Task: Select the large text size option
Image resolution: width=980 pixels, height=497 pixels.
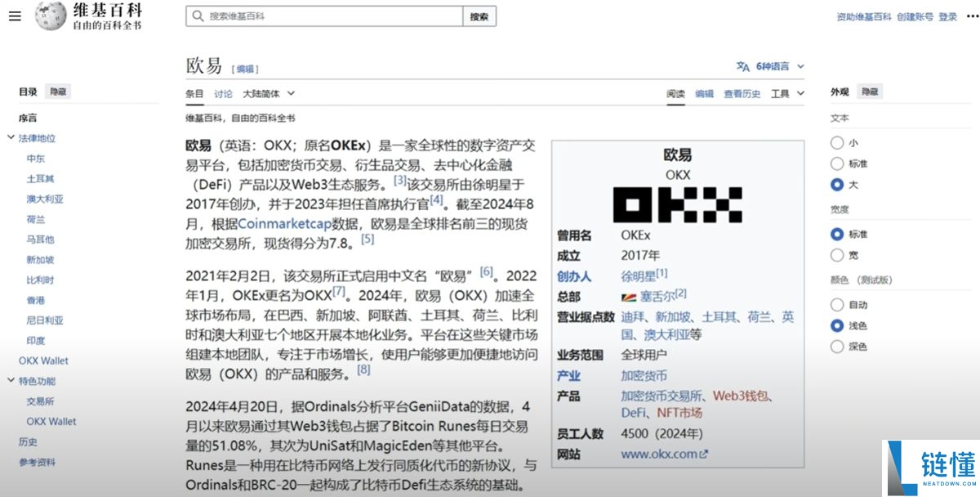Action: (x=836, y=185)
